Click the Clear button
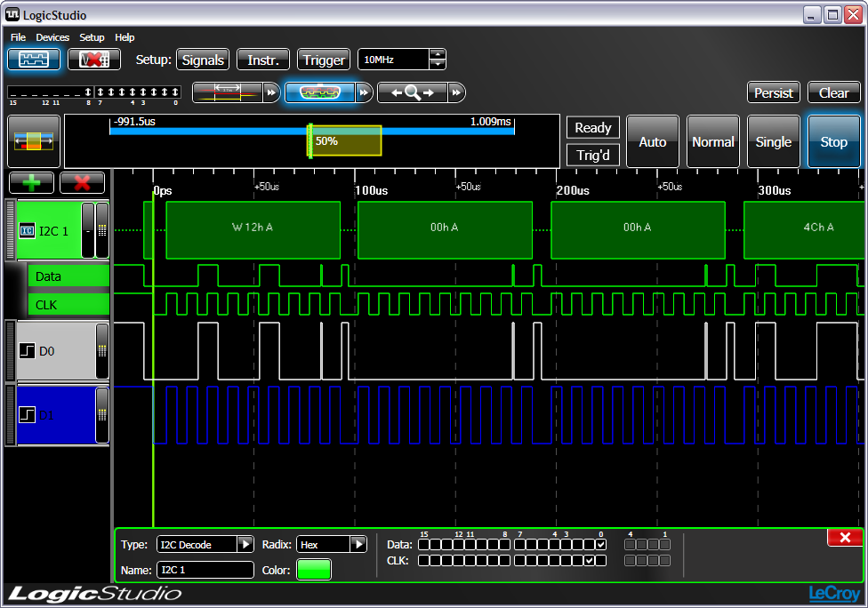Screen dimensions: 868x608 coord(833,92)
